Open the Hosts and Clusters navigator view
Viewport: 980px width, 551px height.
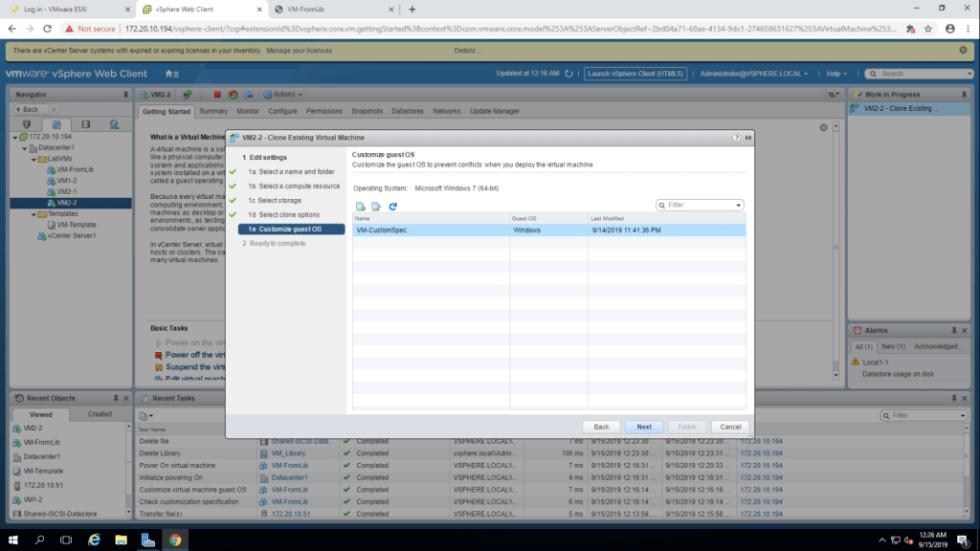click(26, 124)
